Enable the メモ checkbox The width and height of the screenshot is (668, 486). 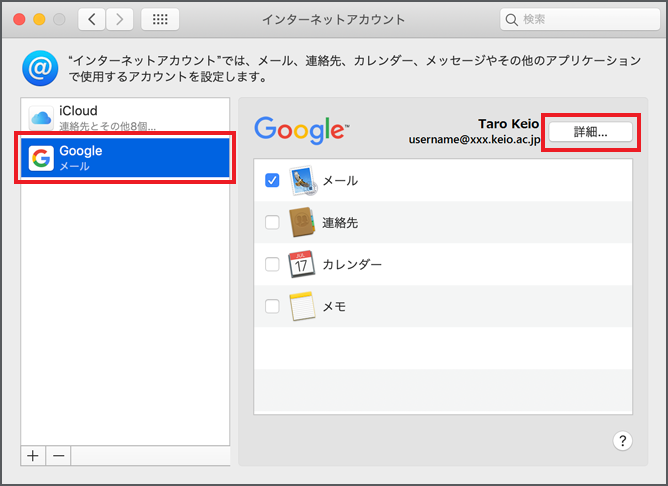click(272, 306)
